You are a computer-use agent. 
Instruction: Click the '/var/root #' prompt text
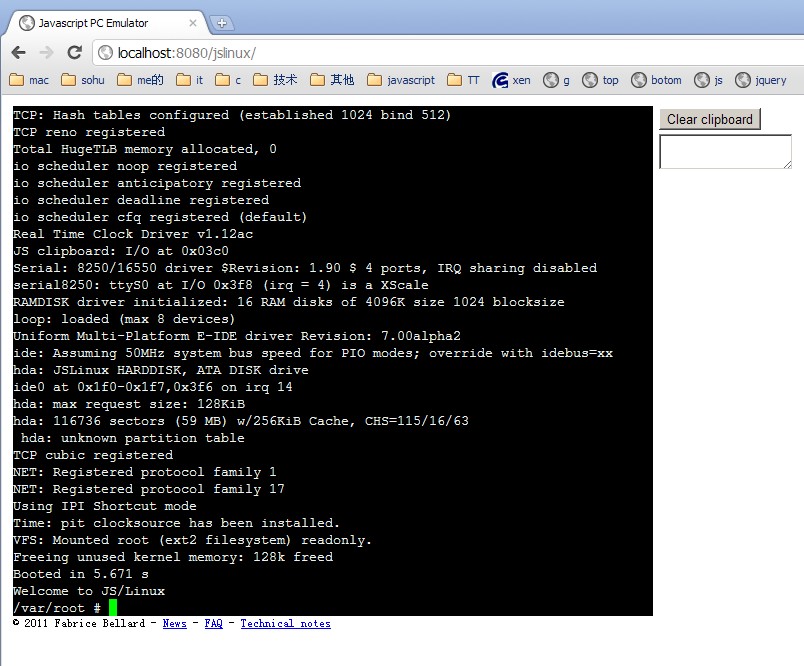[57, 608]
